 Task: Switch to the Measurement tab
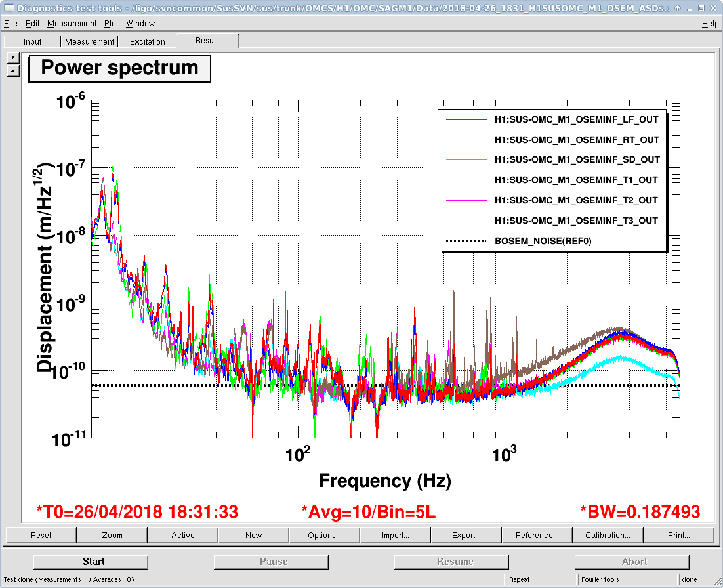coord(89,41)
